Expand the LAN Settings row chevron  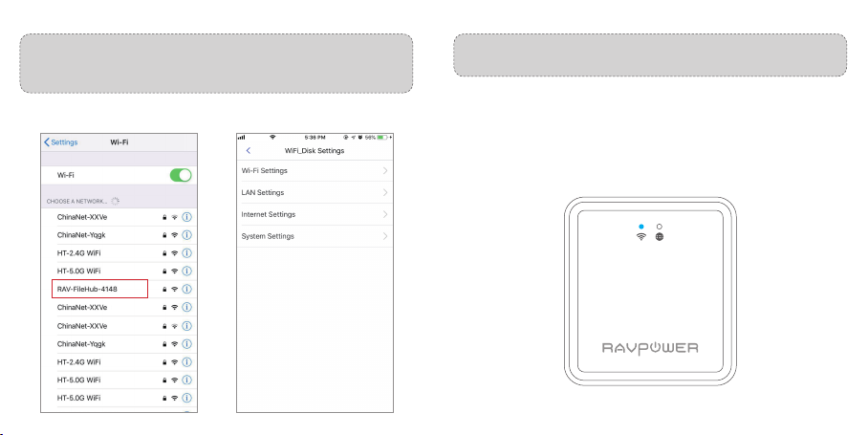[385, 192]
